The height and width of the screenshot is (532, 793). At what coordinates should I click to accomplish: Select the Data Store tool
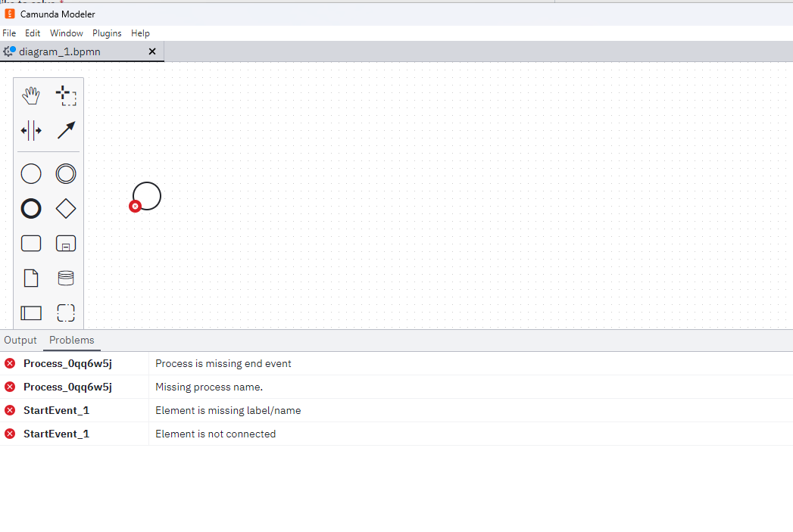(66, 278)
